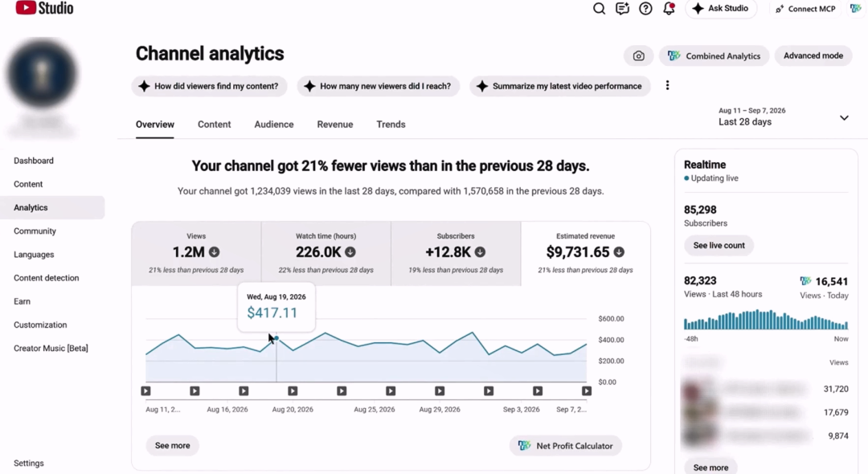This screenshot has height=474, width=868.
Task: Open the help question mark icon
Action: [x=645, y=8]
